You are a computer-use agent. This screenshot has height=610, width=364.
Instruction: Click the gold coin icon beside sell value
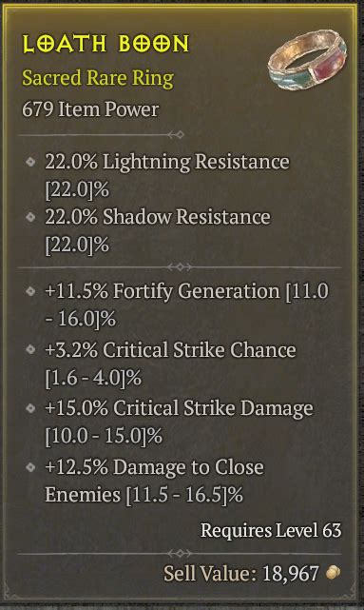click(x=333, y=573)
